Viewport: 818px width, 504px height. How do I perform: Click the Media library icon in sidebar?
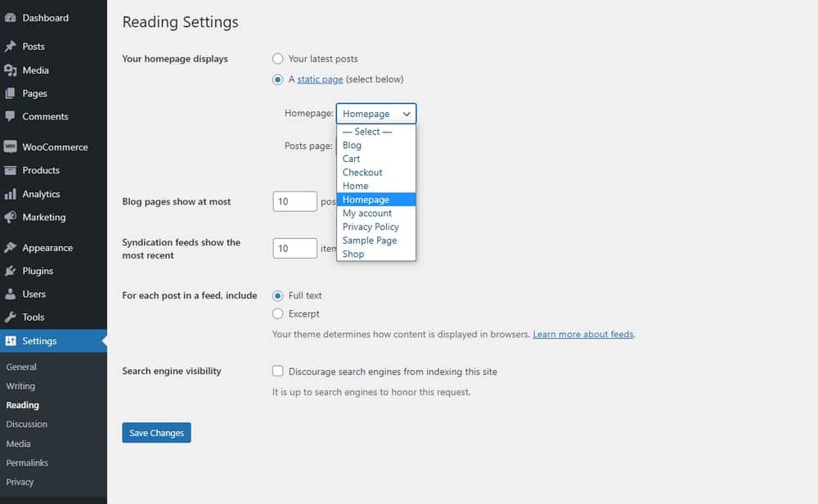click(x=10, y=70)
